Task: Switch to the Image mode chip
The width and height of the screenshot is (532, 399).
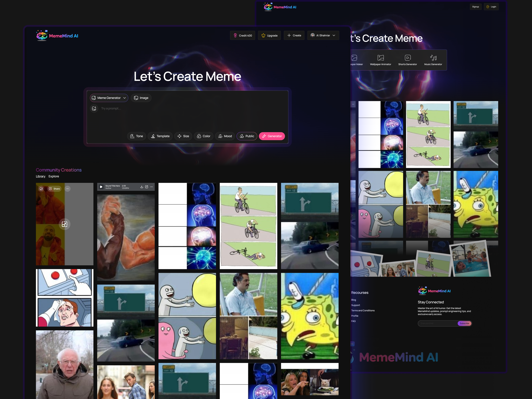Action: (x=141, y=98)
